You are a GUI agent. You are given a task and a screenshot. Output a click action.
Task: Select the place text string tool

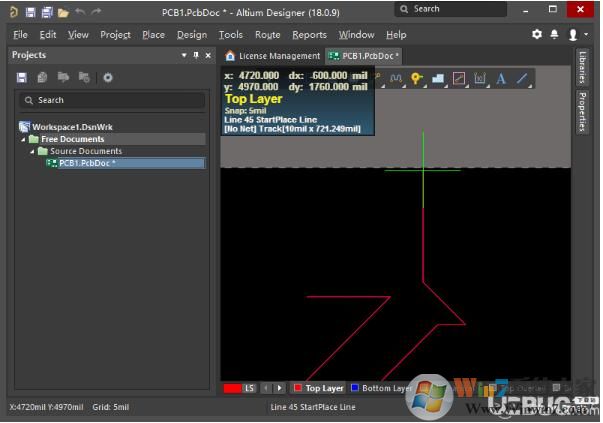501,79
